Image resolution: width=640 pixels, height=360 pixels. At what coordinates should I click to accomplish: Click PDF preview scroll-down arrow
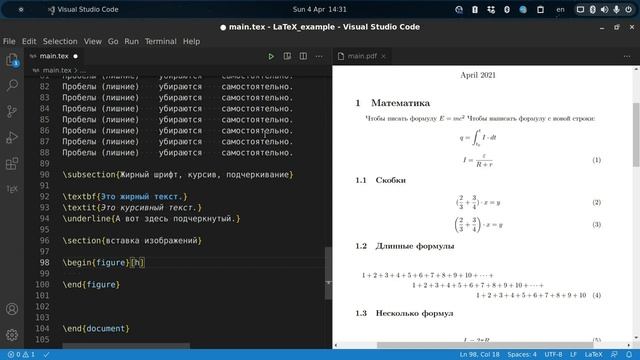(636, 338)
